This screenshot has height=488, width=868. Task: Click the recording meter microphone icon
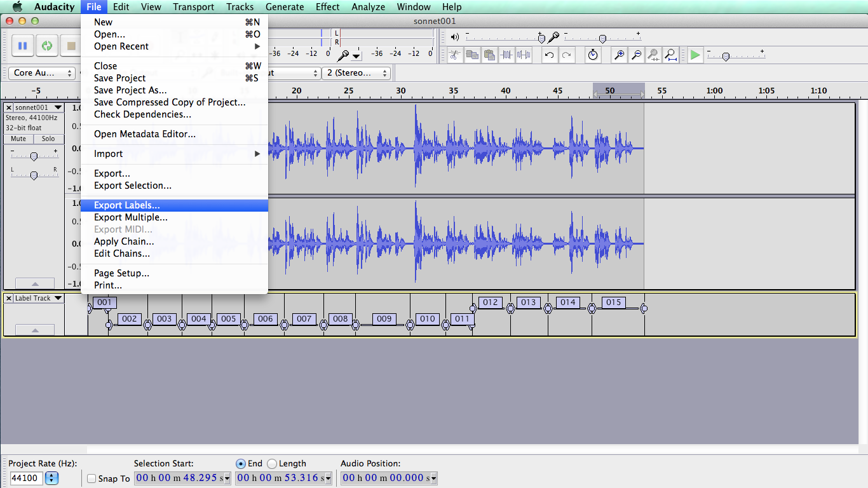coord(344,55)
